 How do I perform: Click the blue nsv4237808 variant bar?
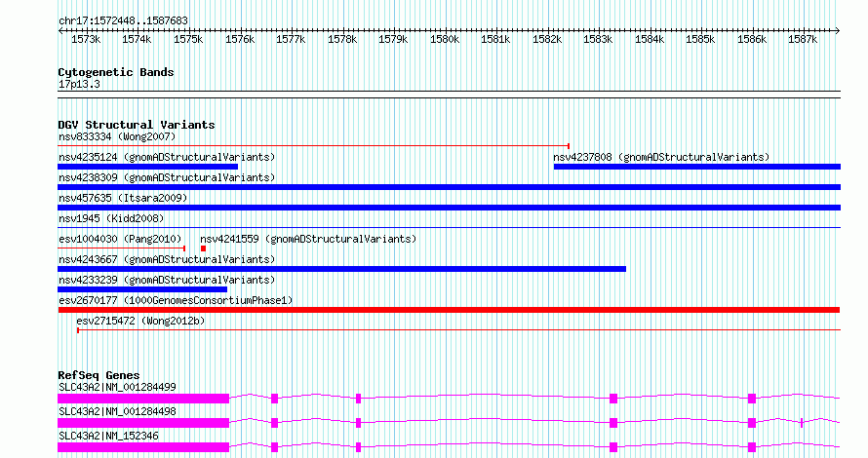click(x=697, y=167)
